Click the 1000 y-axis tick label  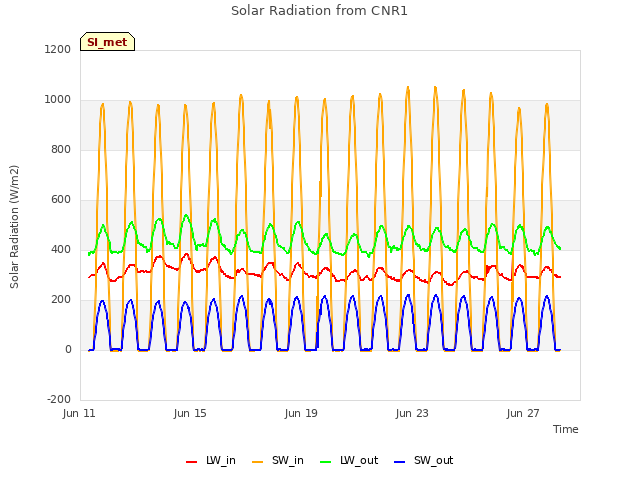click(58, 100)
